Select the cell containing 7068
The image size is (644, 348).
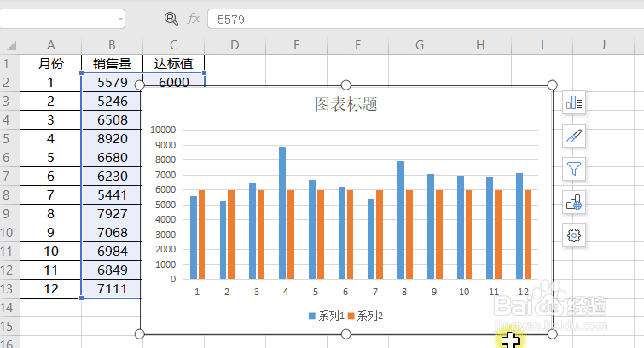112,233
